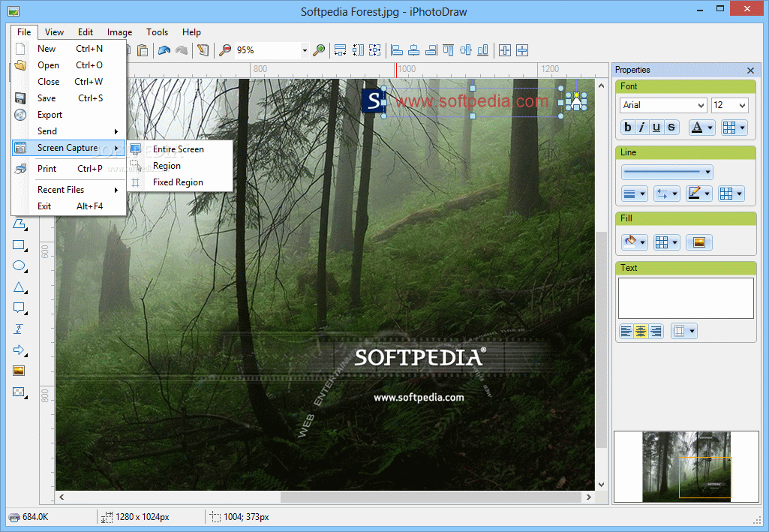This screenshot has width=769, height=532.
Task: Choose Entire Screen capture option
Action: (x=179, y=149)
